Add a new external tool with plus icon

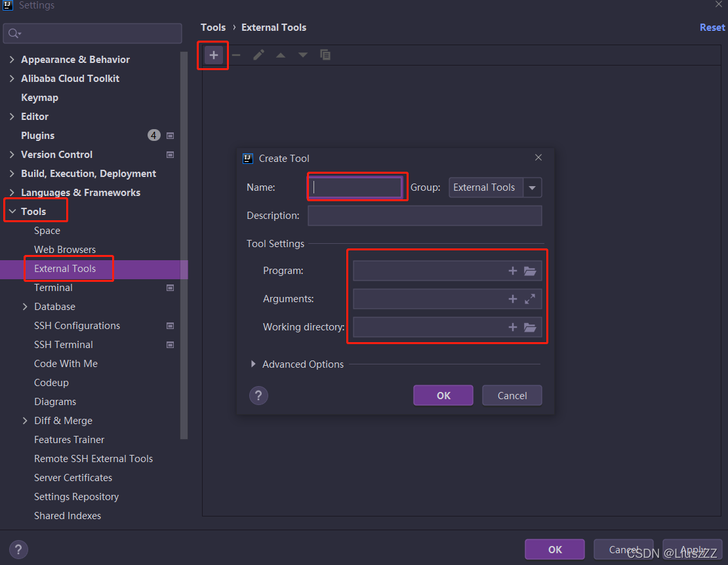[x=214, y=55]
